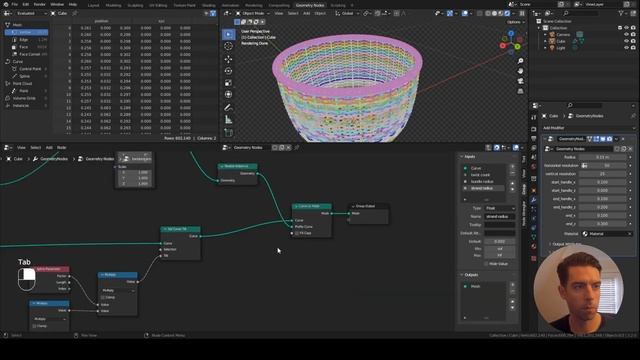Select the Measure tool in viewport toolbar
Viewport: 640px width, 360px height.
229,120
